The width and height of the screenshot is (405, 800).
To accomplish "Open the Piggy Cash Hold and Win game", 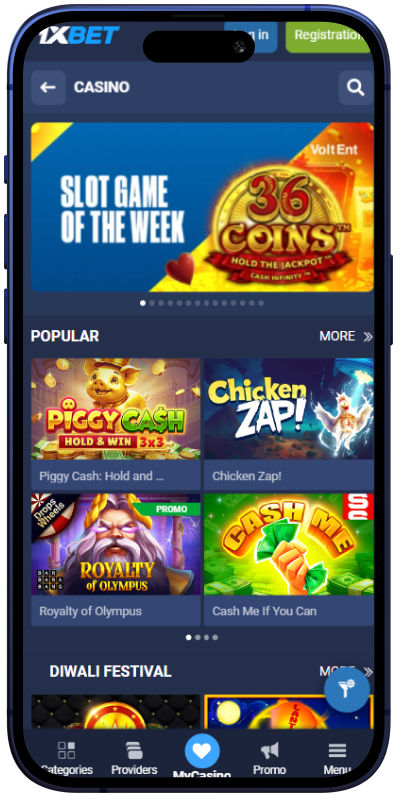I will point(116,424).
